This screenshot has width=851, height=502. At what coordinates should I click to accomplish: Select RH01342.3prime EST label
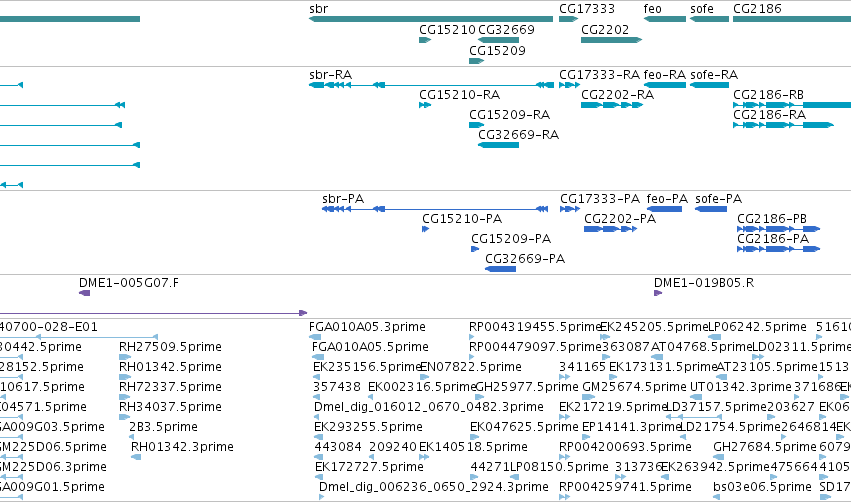(182, 447)
